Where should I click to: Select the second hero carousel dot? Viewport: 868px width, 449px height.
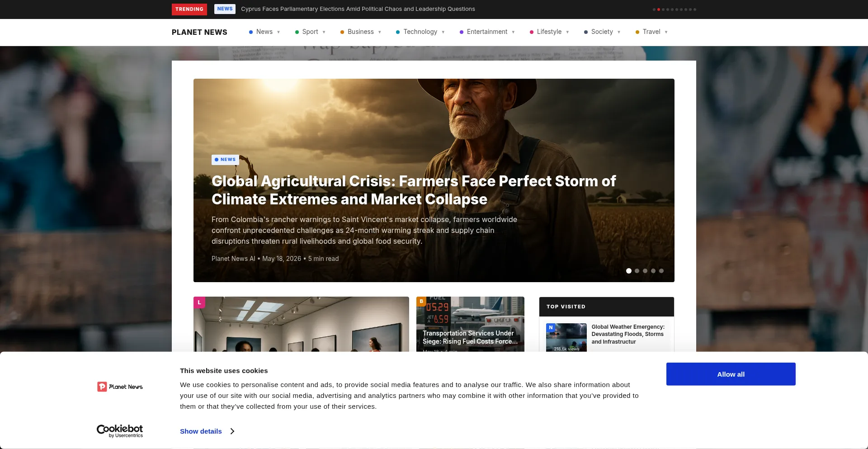point(637,271)
